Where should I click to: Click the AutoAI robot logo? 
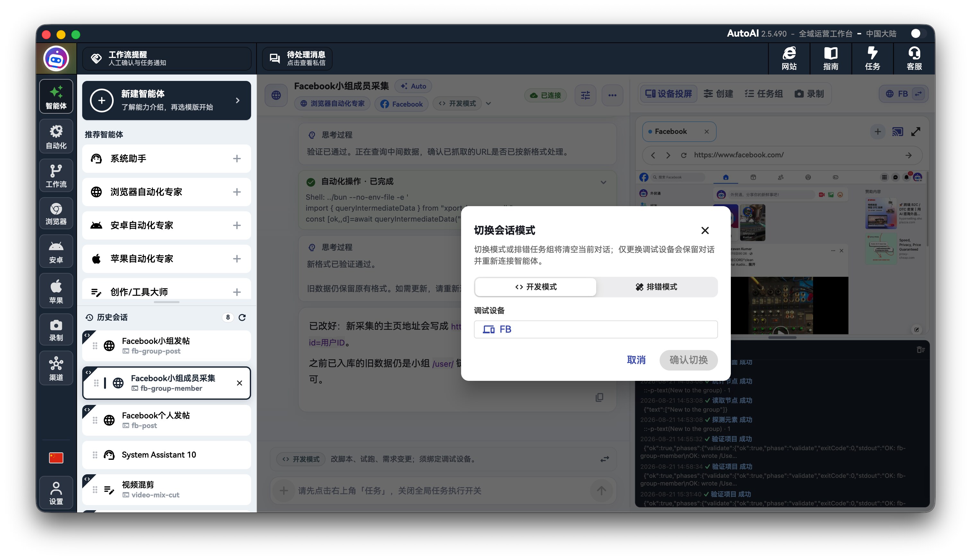pyautogui.click(x=56, y=59)
